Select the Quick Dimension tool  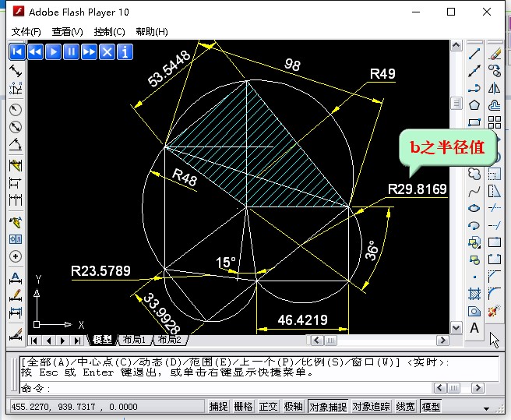point(16,166)
